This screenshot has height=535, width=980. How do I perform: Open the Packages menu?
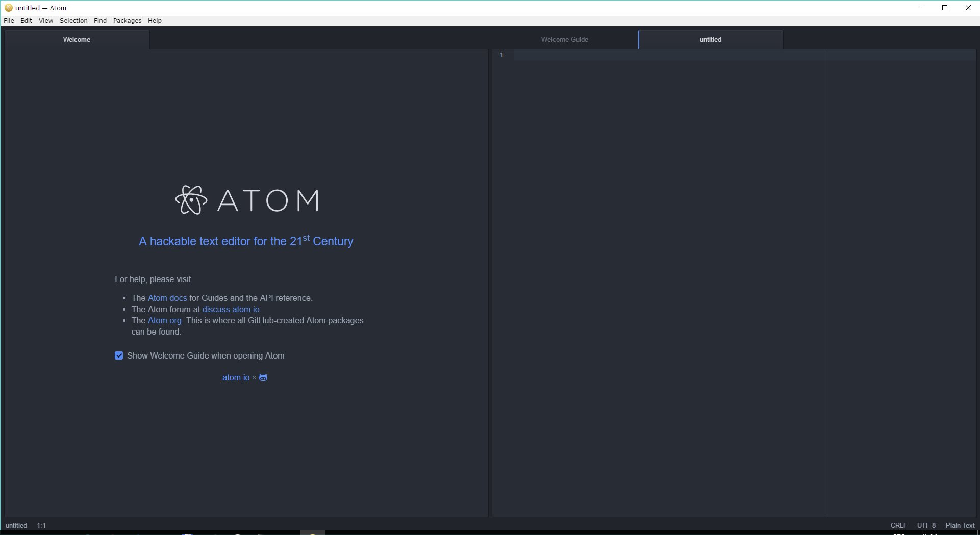tap(127, 21)
